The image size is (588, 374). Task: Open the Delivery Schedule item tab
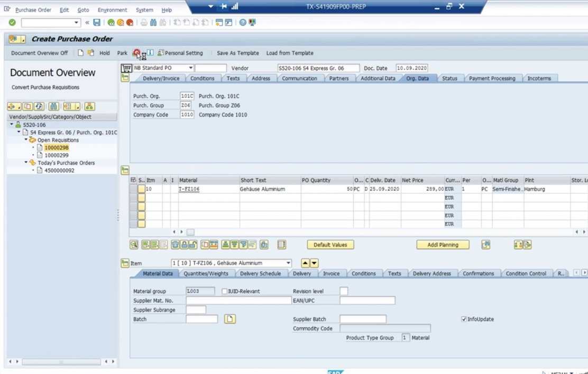(x=260, y=274)
